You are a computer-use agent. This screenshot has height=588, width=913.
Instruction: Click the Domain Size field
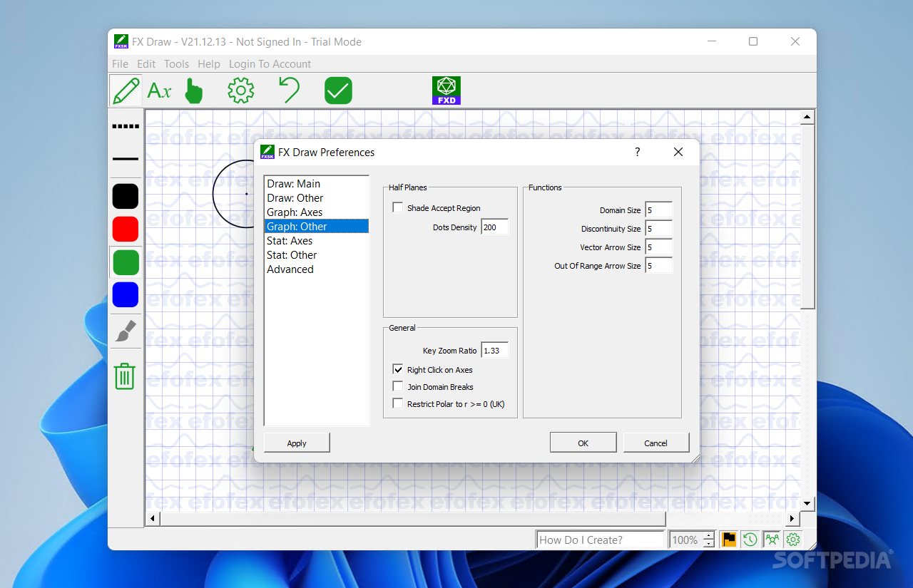658,210
